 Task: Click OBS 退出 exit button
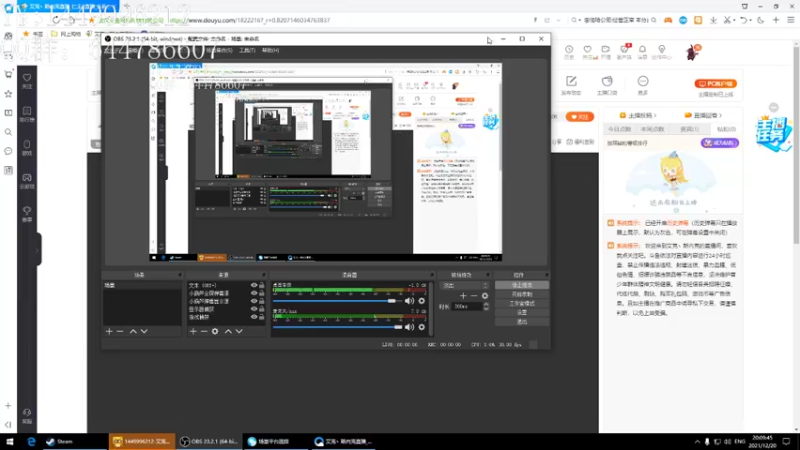click(x=521, y=322)
